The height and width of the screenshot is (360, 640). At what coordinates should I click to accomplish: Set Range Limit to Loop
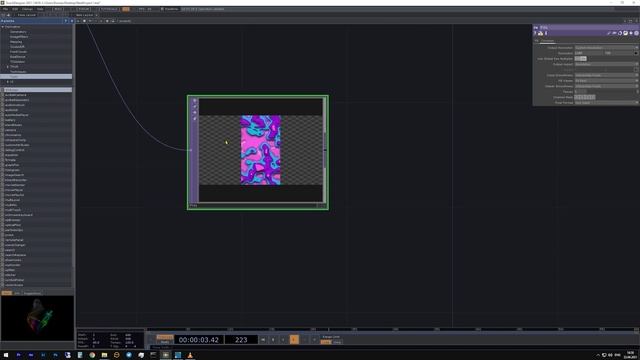tap(326, 342)
